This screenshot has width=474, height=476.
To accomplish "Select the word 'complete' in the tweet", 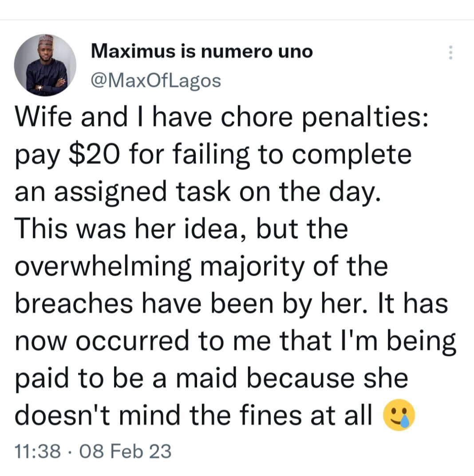I will (352, 155).
